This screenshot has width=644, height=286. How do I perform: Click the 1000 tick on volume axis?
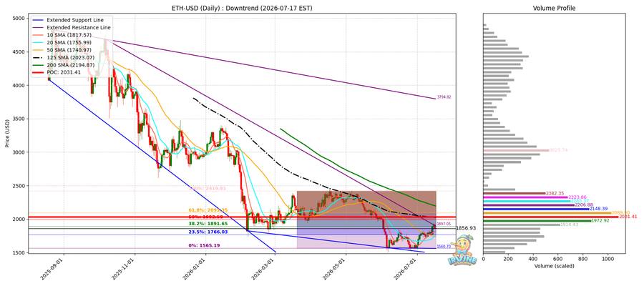click(608, 259)
